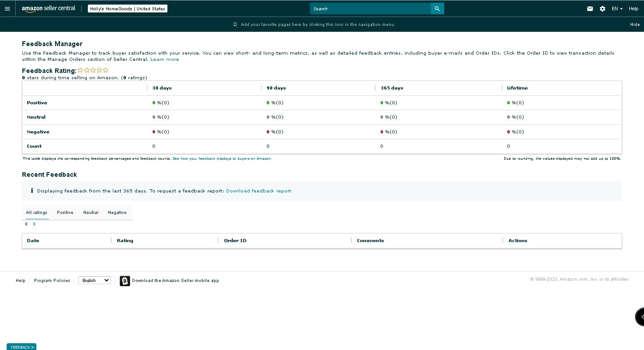
Task: Open 'See how your feedback displays' link
Action: pos(222,158)
